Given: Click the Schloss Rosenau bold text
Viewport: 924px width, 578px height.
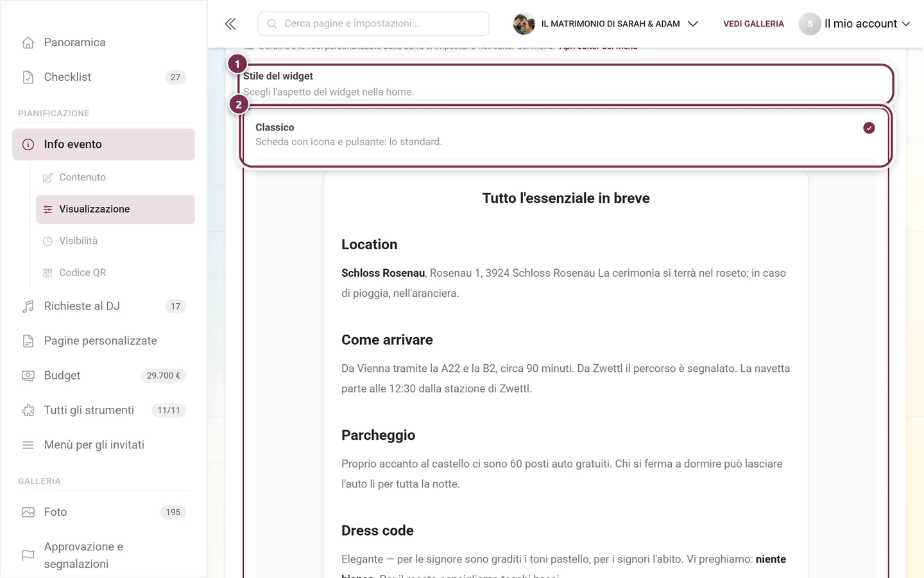Looking at the screenshot, I should point(383,273).
